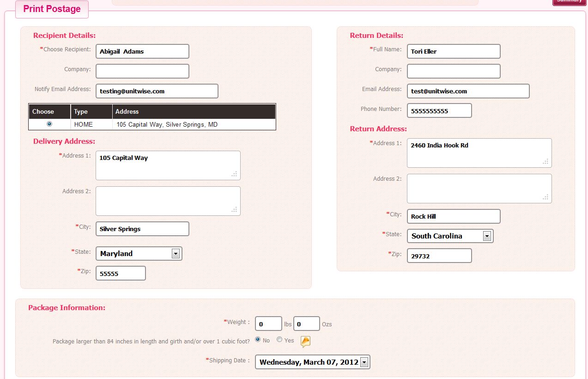This screenshot has width=588, height=379.
Task: Click the weight lbs input box
Action: click(x=268, y=324)
